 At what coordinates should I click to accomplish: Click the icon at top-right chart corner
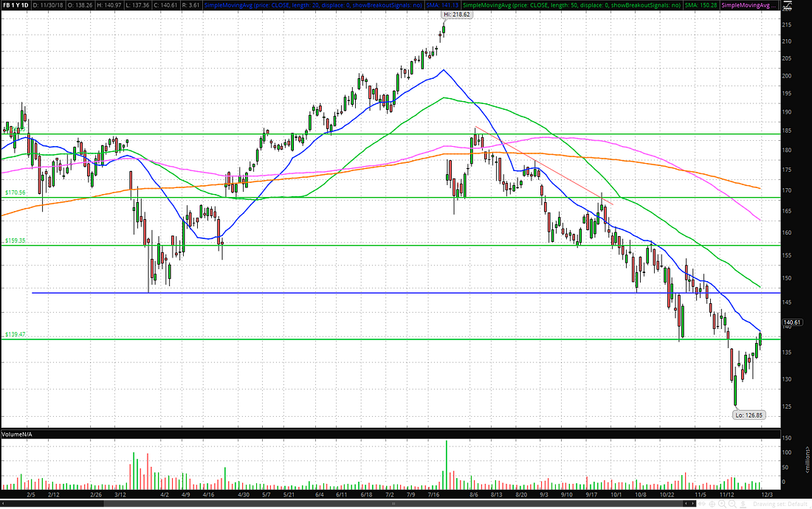click(x=787, y=6)
